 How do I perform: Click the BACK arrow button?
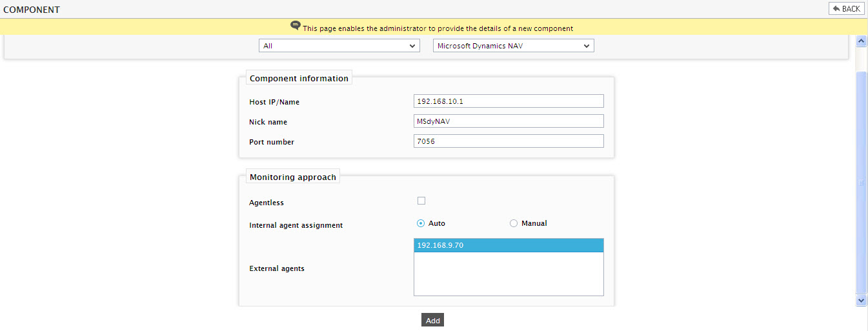846,8
